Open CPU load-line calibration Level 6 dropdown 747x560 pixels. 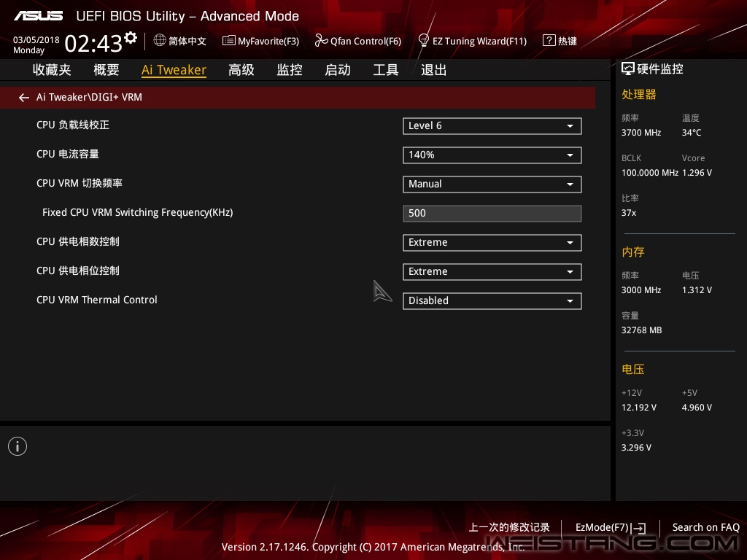[x=492, y=125]
